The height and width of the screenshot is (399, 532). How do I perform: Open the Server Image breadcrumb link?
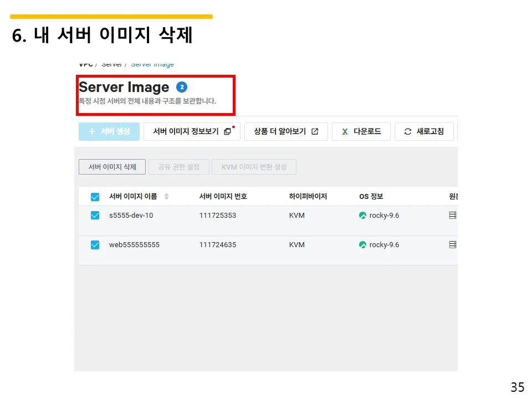pos(152,63)
